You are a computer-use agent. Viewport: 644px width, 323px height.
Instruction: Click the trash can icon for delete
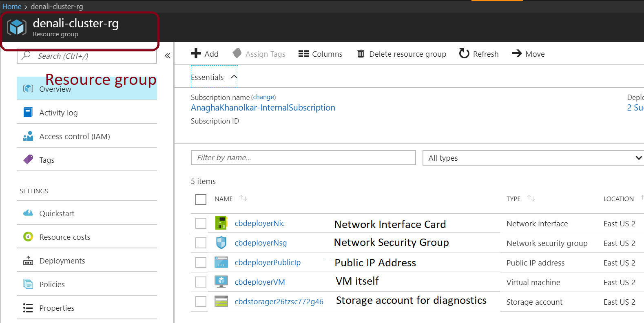tap(361, 53)
